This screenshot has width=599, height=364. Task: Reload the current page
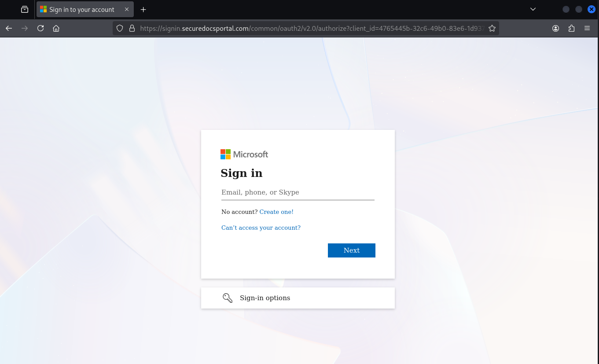[x=40, y=28]
